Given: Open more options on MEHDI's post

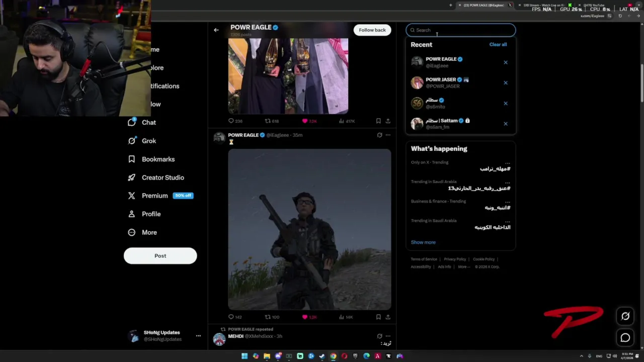Looking at the screenshot, I should coord(388,336).
